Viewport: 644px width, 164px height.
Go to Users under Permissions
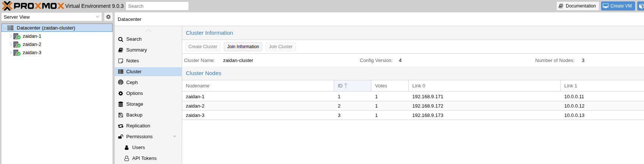pyautogui.click(x=138, y=148)
